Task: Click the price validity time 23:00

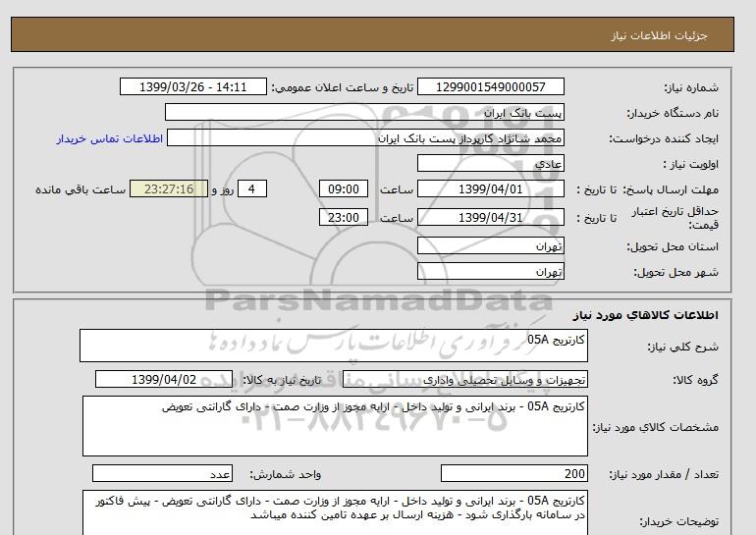Action: (344, 217)
